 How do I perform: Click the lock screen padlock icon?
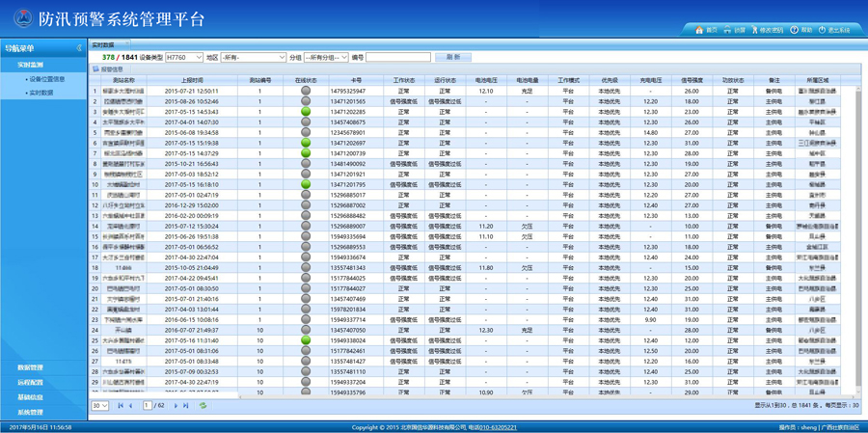(727, 30)
